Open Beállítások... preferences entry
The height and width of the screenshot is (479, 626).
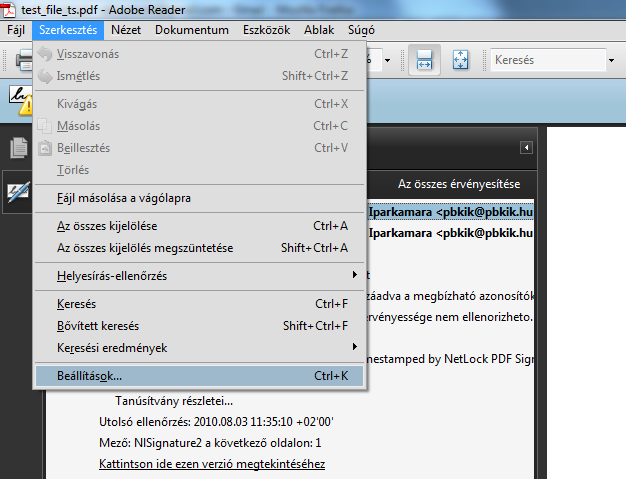200,376
